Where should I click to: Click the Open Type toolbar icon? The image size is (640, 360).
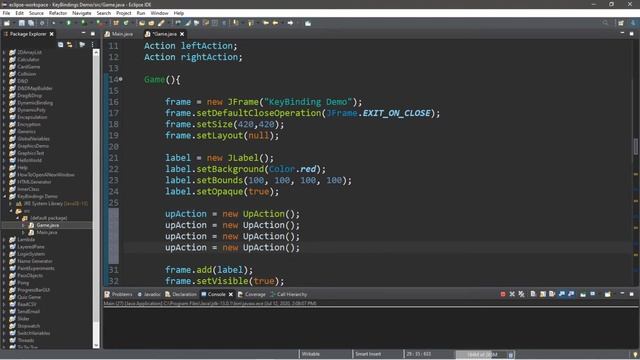tap(142, 23)
